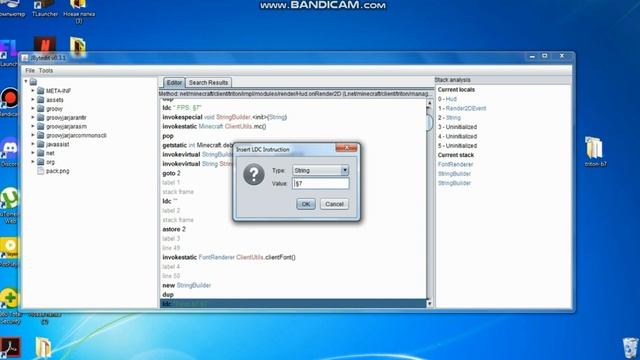Click local '2 - String' in Stack analysis
640x360 pixels.
click(449, 118)
